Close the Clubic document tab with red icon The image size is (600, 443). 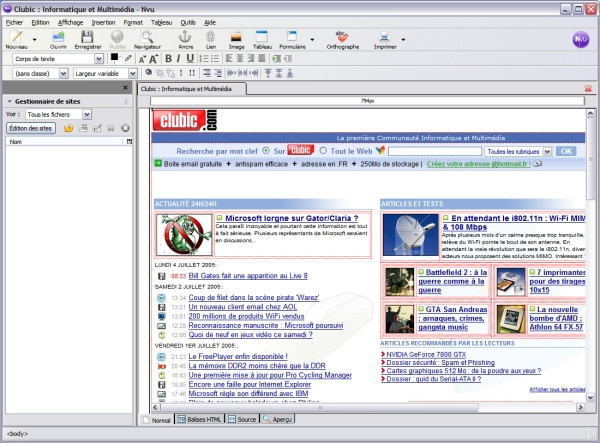(x=588, y=89)
